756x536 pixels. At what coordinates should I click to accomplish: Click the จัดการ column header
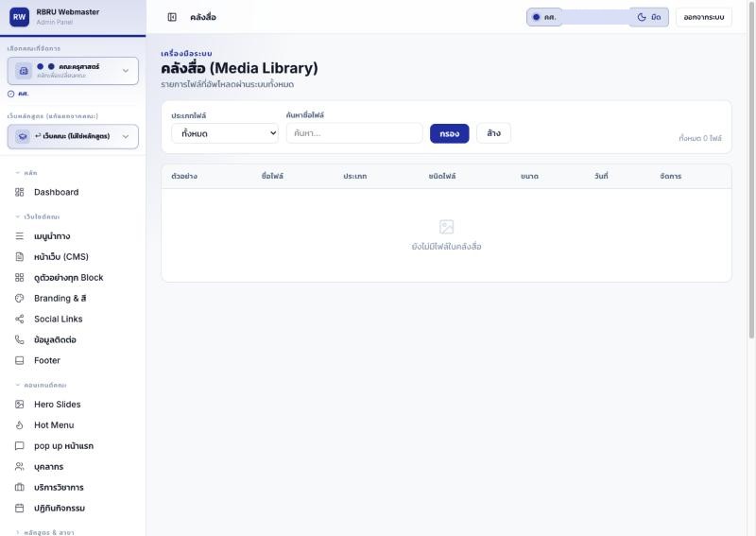[671, 176]
